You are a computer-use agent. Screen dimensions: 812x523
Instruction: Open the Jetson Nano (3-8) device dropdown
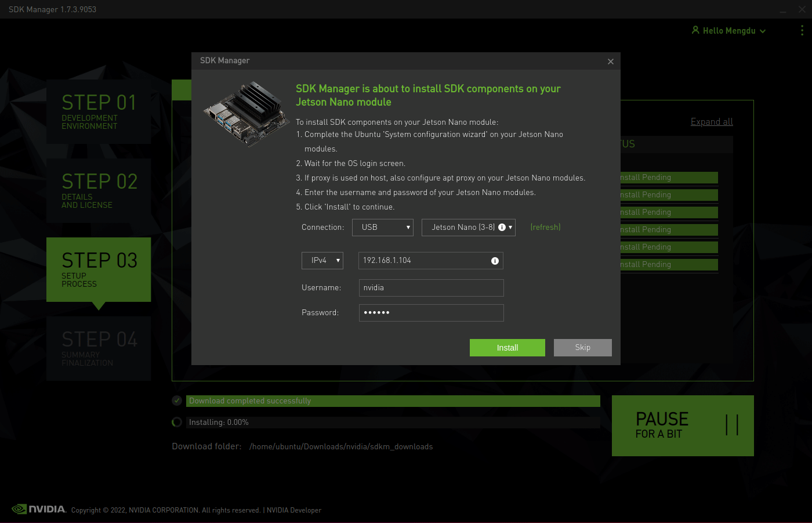469,228
